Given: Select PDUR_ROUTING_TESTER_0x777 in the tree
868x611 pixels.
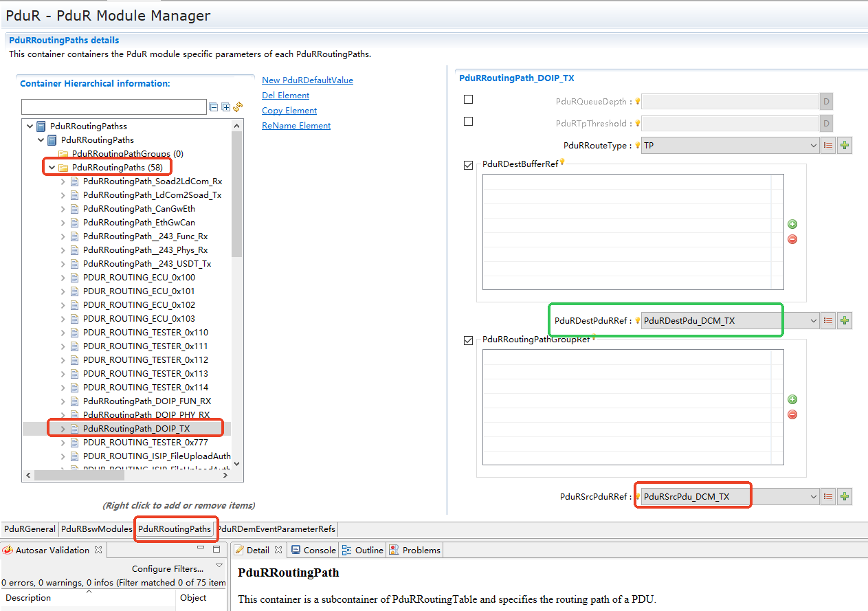Looking at the screenshot, I should (x=145, y=442).
